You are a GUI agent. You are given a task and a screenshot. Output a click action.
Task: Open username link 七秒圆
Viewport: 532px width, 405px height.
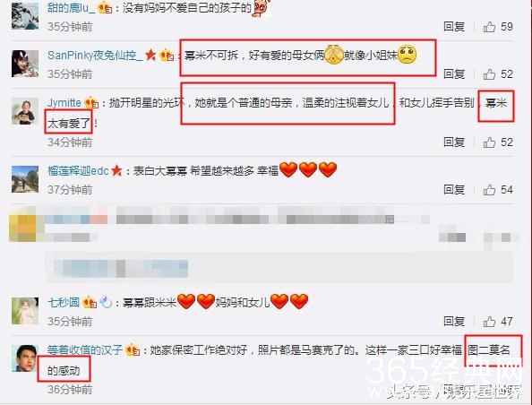point(64,302)
